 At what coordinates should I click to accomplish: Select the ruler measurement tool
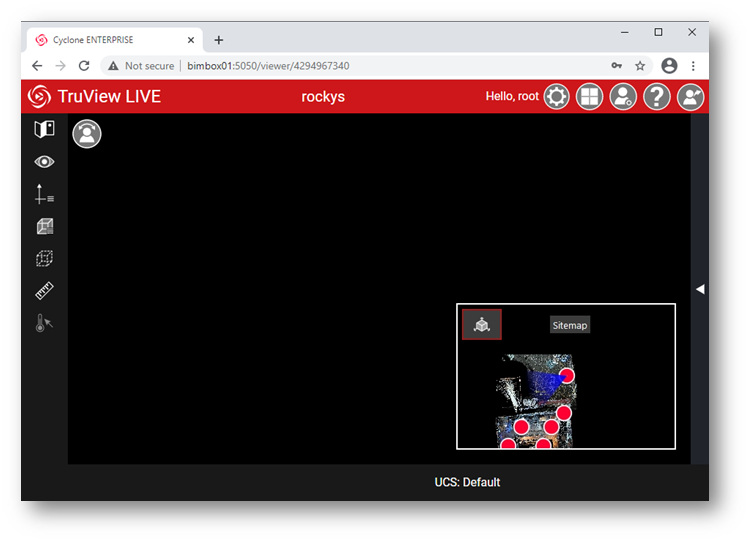(44, 291)
